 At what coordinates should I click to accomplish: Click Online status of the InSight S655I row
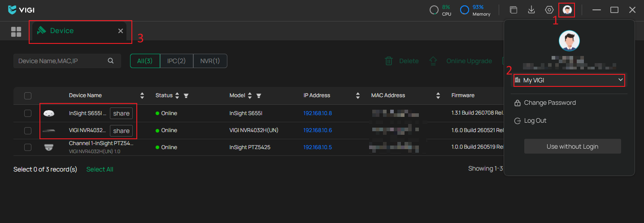[x=166, y=113]
